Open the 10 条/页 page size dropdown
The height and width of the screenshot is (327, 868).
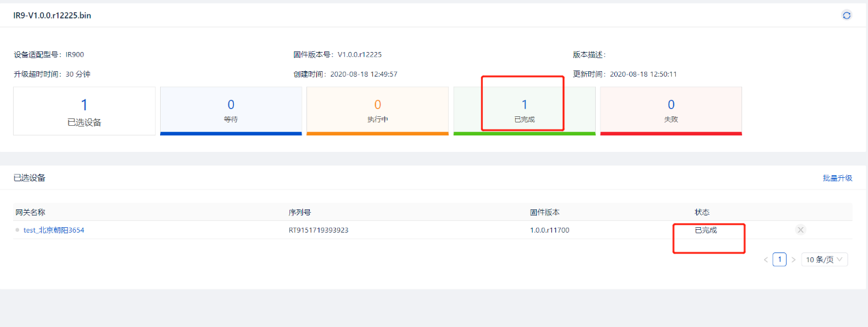[824, 260]
